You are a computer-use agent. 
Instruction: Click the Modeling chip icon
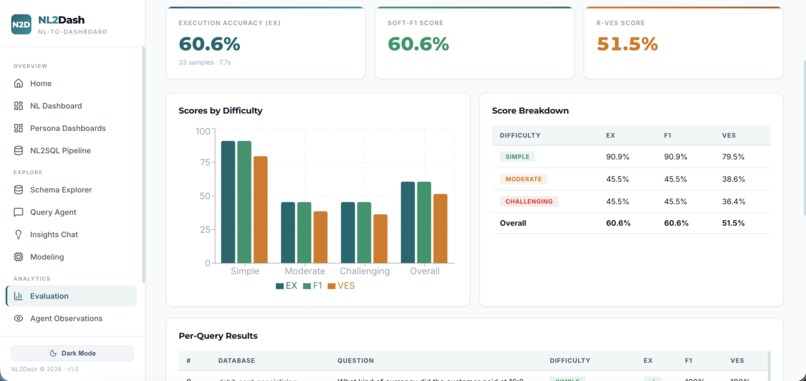(19, 257)
